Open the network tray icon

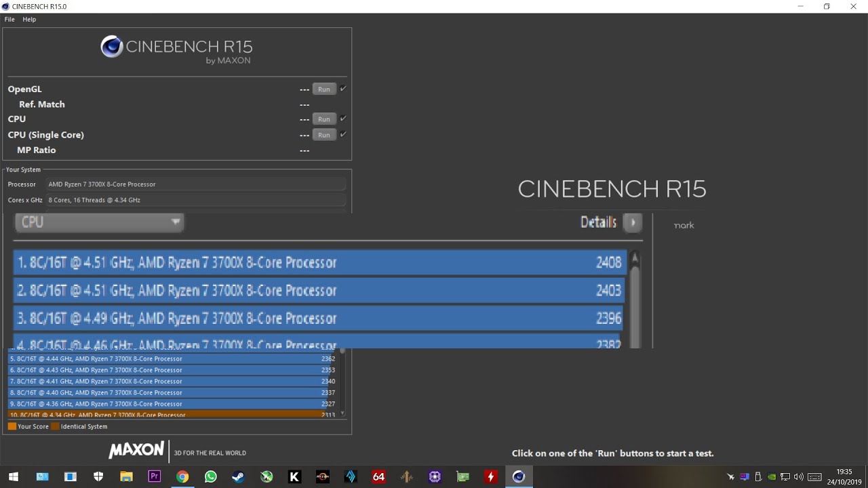[x=785, y=476]
